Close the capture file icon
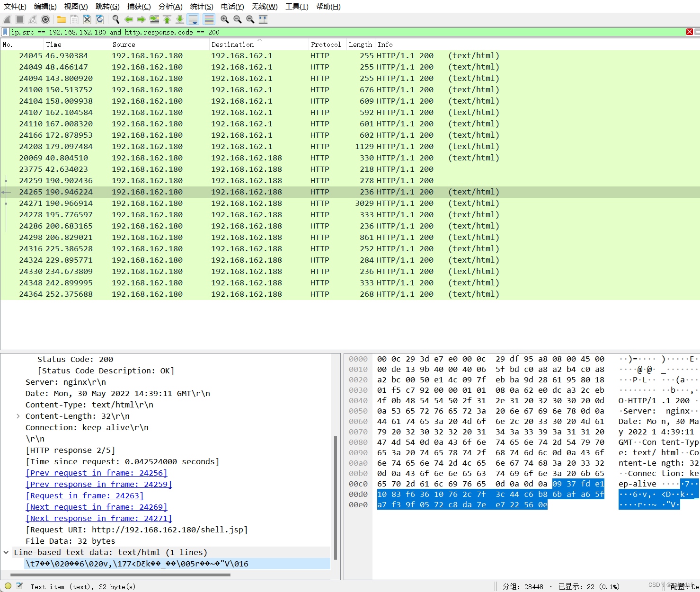This screenshot has height=592, width=700. click(87, 19)
